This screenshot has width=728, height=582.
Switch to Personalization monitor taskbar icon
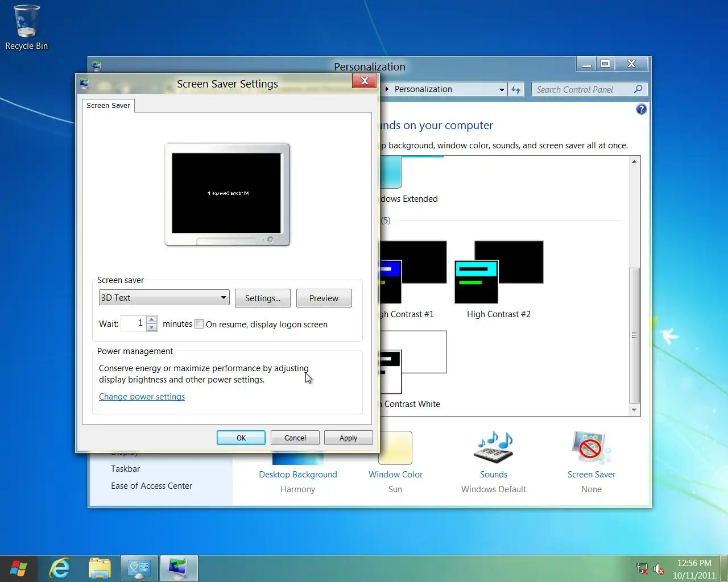click(179, 568)
